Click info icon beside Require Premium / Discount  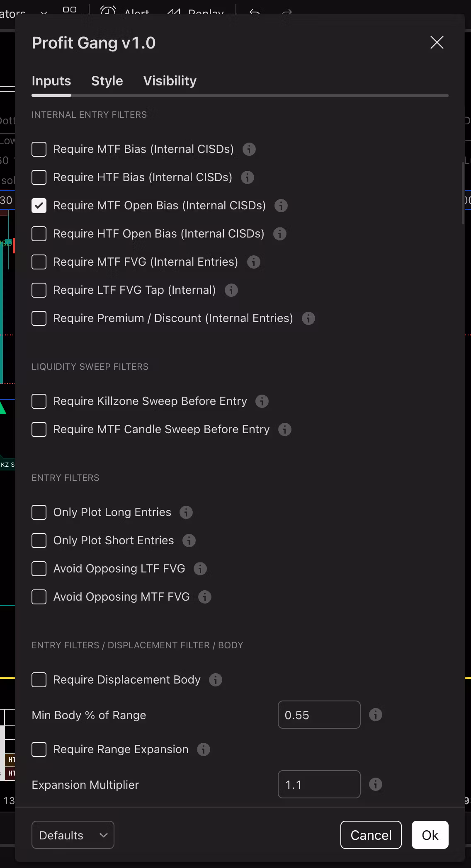tap(308, 318)
